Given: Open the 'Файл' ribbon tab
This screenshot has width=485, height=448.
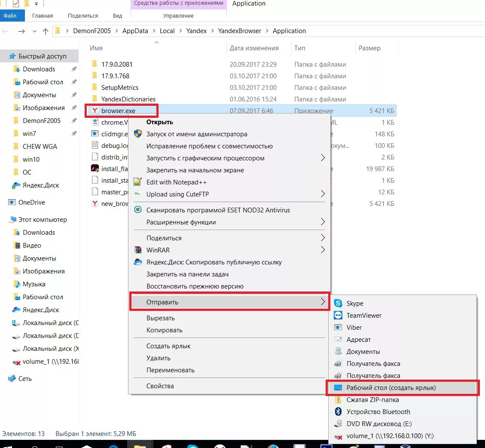Looking at the screenshot, I should pos(12,15).
